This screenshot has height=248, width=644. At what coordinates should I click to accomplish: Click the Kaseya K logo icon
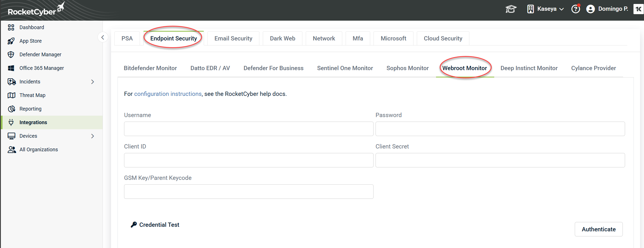click(638, 9)
